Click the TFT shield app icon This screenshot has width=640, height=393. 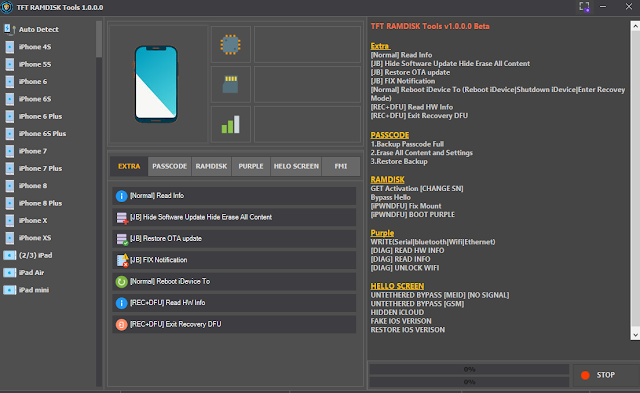click(7, 7)
